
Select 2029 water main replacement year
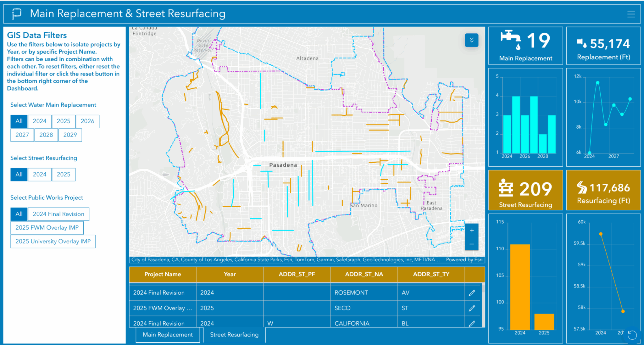click(x=70, y=135)
